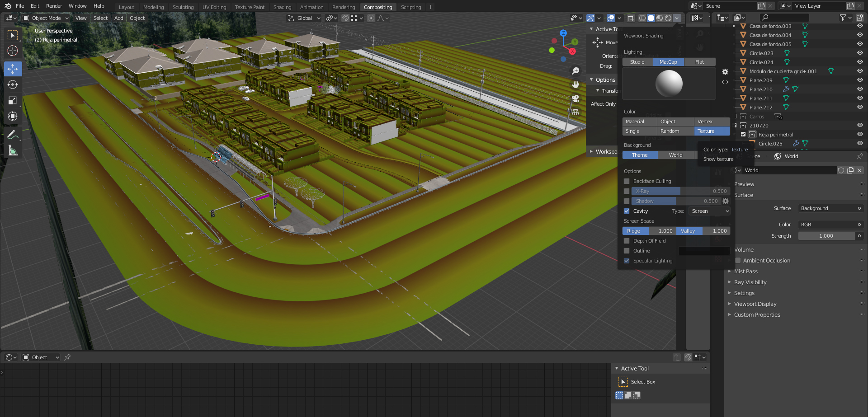Switch to the Shading workspace tab
Screen dimensions: 868x417
pyautogui.click(x=282, y=7)
